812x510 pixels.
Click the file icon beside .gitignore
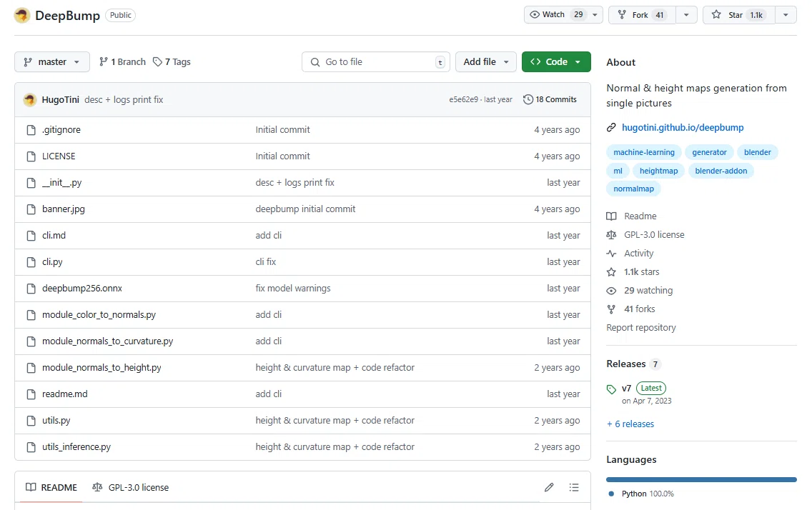(31, 130)
